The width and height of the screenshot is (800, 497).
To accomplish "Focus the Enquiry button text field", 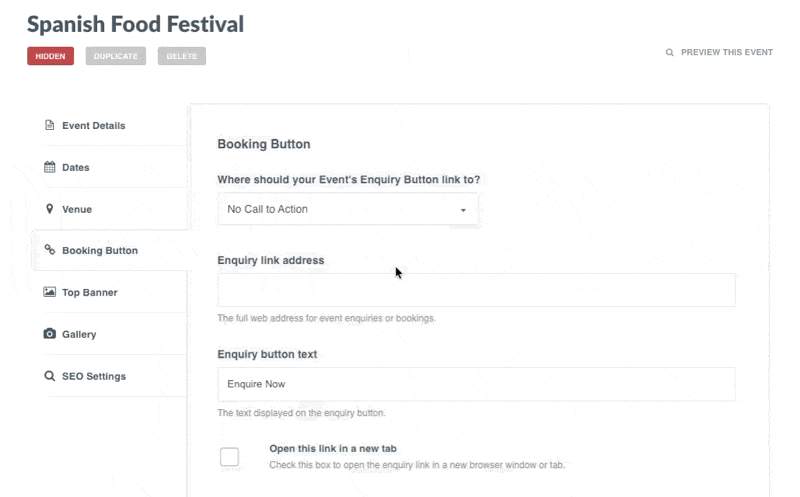I will coord(476,384).
